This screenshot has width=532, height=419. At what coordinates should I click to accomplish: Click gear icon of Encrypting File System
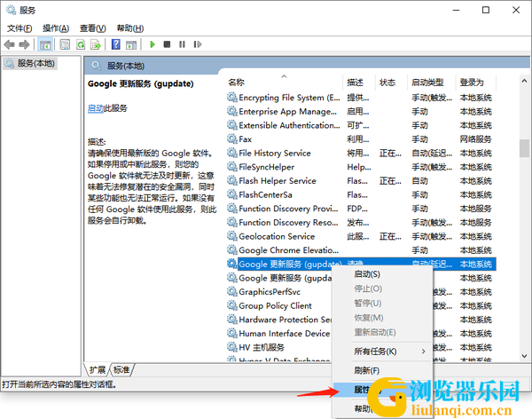coord(232,98)
